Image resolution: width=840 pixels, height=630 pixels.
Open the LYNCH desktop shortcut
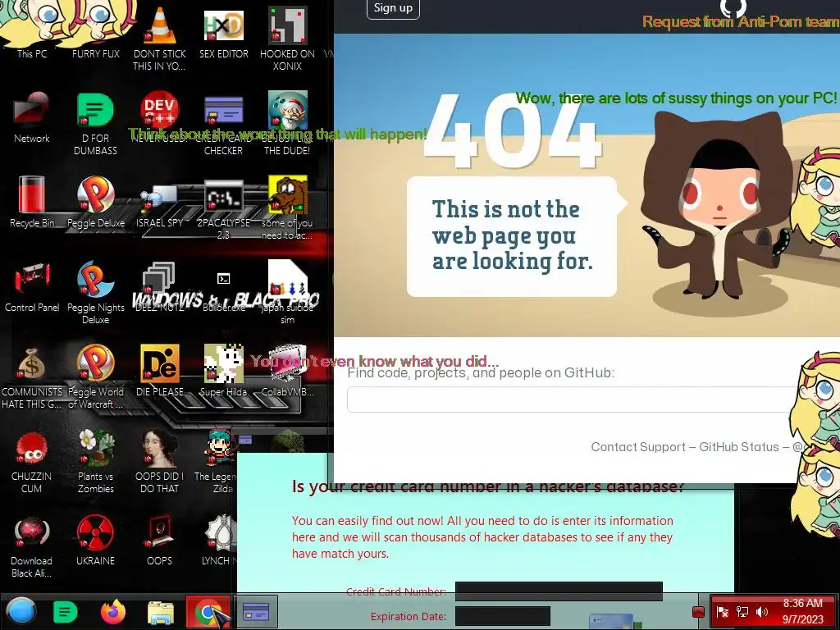pos(218,540)
